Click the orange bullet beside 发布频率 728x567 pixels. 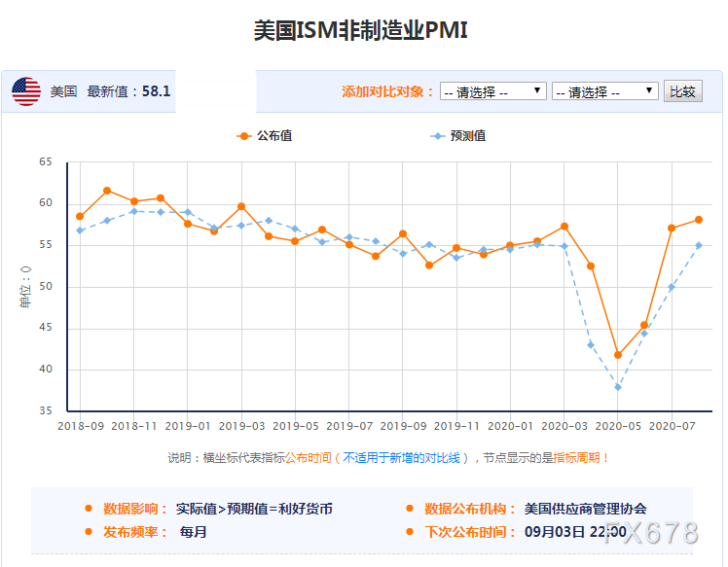(x=89, y=532)
